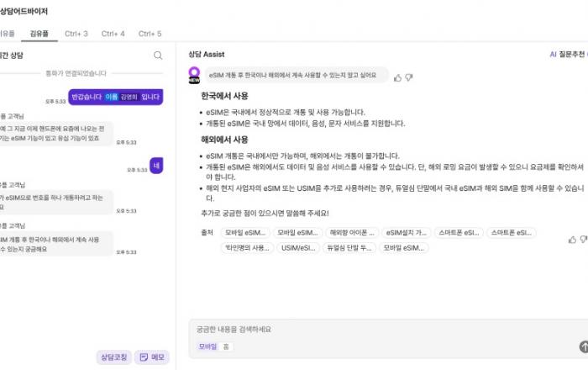
Task: Click customer message 해외에서 계속 사용 궁금해요
Action: [x=55, y=244]
